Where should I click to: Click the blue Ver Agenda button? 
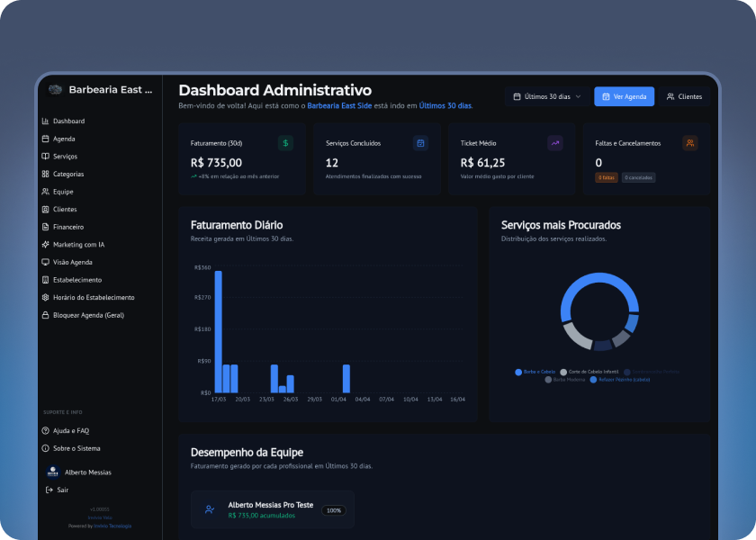pyautogui.click(x=624, y=96)
